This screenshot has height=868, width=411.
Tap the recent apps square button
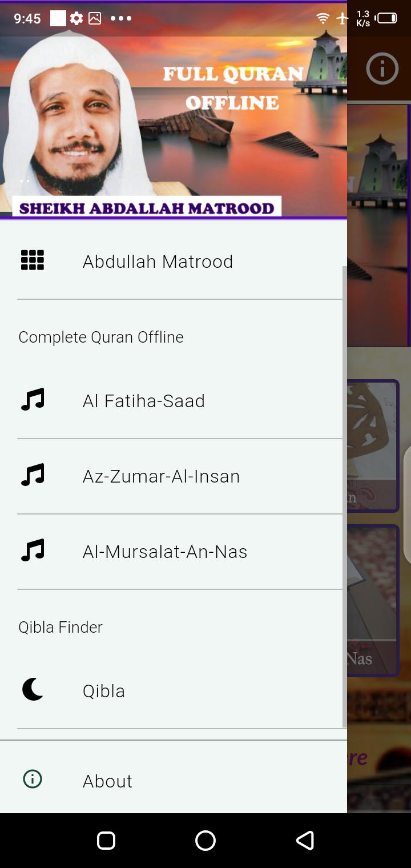[106, 841]
